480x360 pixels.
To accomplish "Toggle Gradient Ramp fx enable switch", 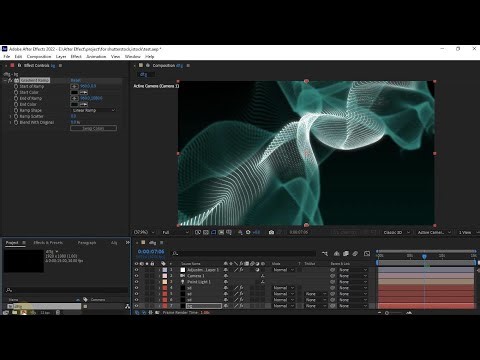I will pos(10,80).
